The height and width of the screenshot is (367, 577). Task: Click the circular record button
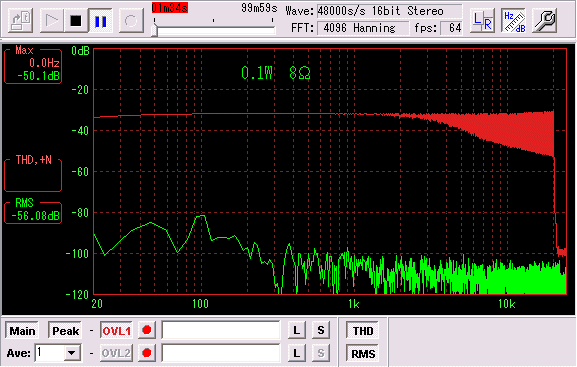pos(131,20)
